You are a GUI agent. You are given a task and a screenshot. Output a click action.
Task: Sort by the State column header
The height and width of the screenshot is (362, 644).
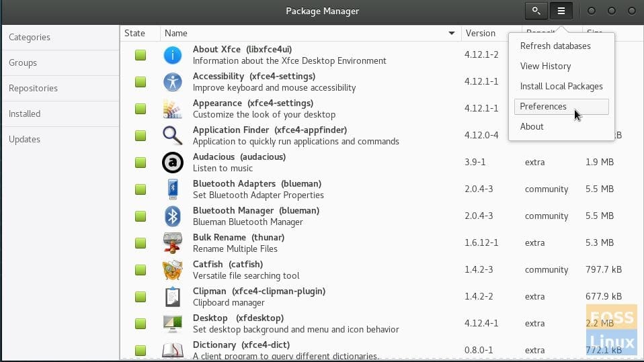(140, 34)
